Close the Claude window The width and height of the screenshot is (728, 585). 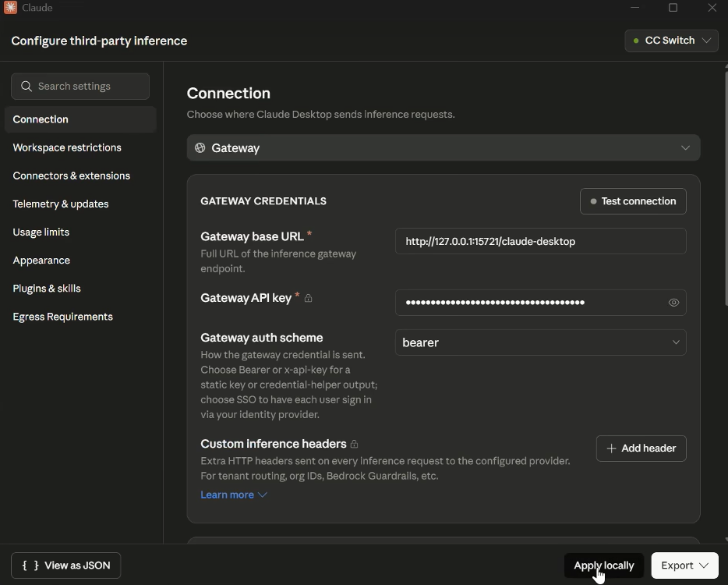point(712,8)
